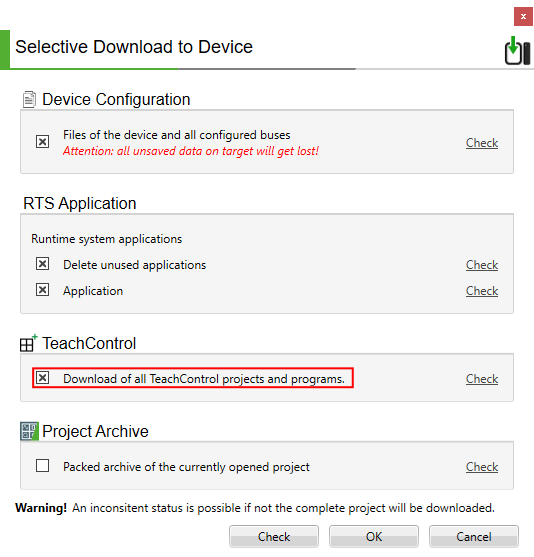Click the TeachControl grid icon
534x557 pixels.
(x=28, y=343)
